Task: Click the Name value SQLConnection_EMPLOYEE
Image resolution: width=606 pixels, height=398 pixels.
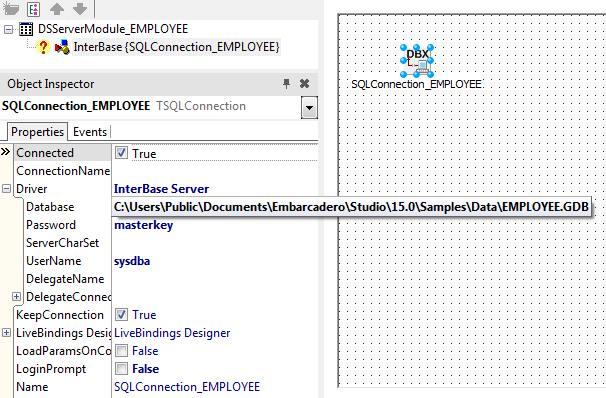Action: pos(187,387)
